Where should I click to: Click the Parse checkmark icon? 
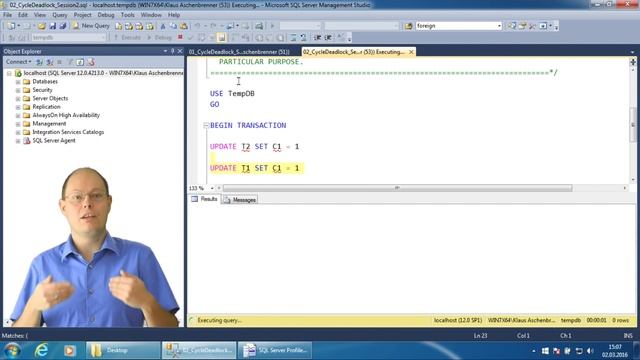190,38
